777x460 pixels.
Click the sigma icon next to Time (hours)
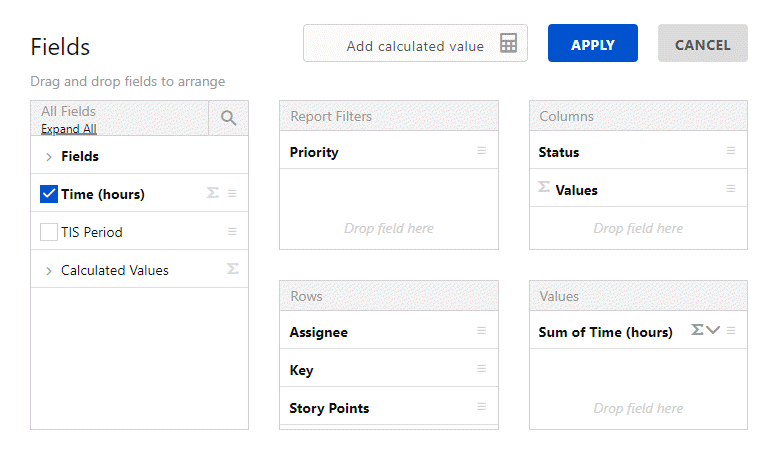pyautogui.click(x=212, y=193)
